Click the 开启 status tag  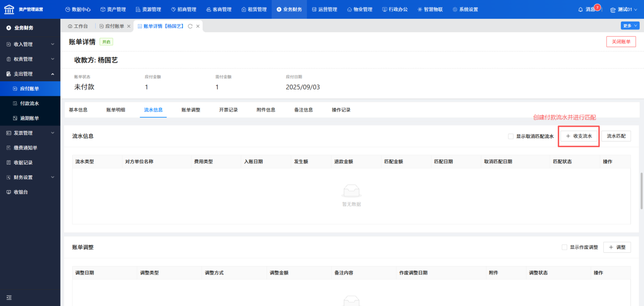(x=106, y=42)
